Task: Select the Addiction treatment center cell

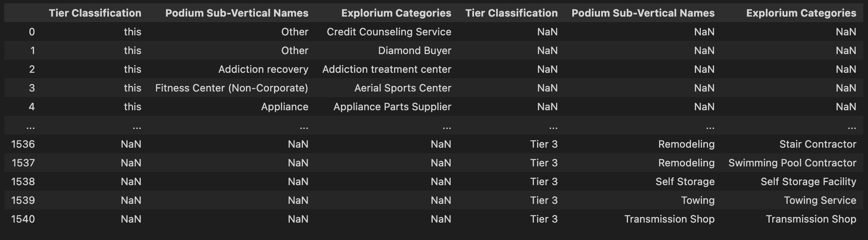Action: click(386, 69)
